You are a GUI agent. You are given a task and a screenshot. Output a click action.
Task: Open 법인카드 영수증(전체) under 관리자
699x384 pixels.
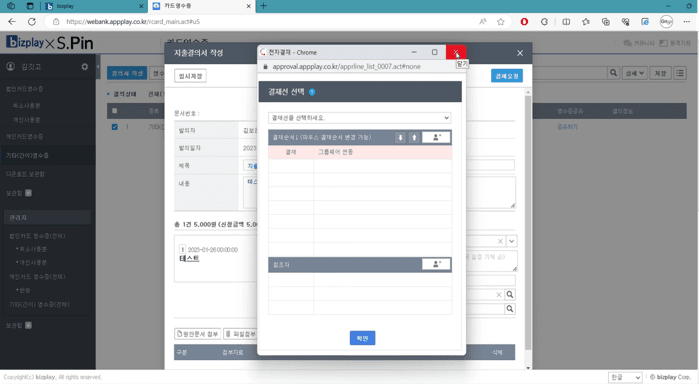pyautogui.click(x=37, y=235)
